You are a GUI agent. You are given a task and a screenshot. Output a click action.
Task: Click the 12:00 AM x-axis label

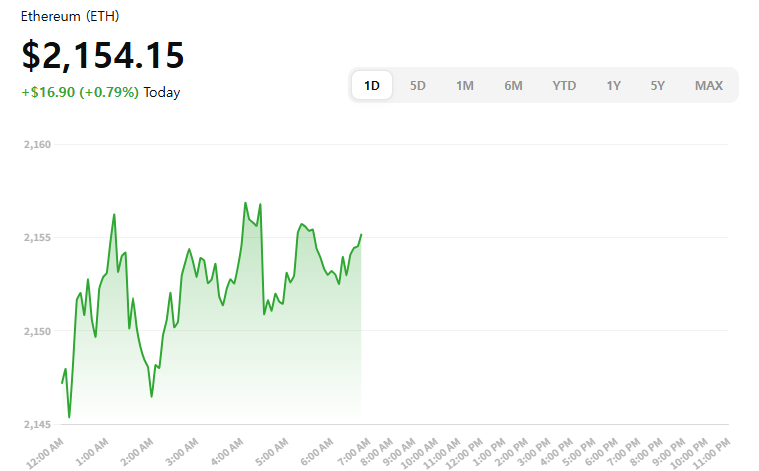pos(45,452)
